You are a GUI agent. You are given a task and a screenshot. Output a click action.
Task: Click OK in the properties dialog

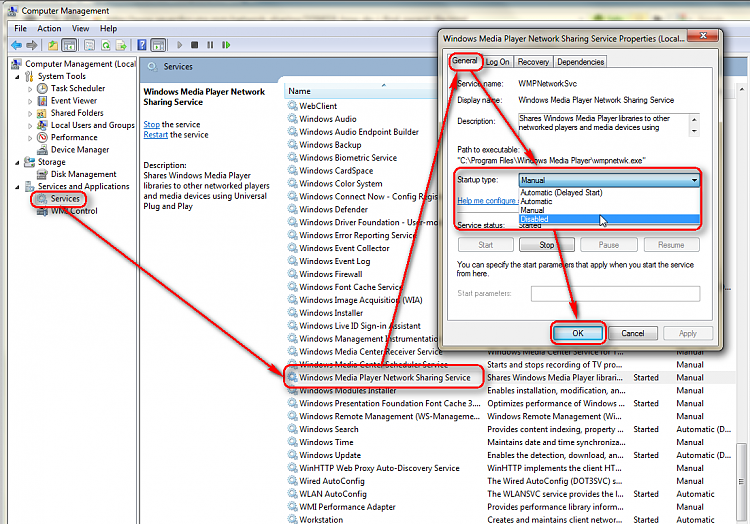point(578,333)
